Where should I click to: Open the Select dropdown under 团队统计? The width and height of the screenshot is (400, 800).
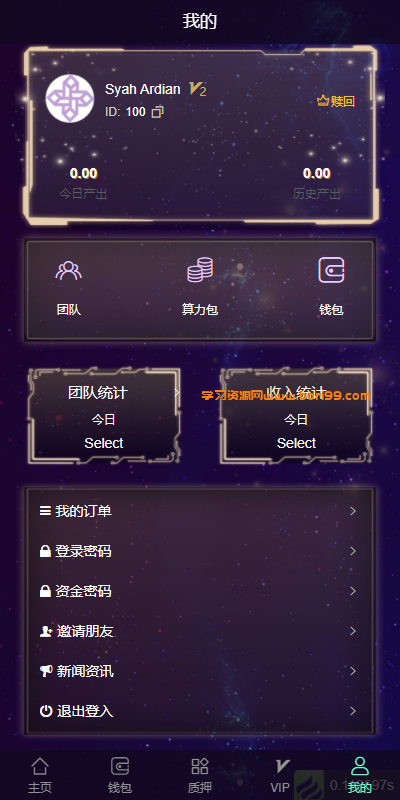[x=104, y=443]
